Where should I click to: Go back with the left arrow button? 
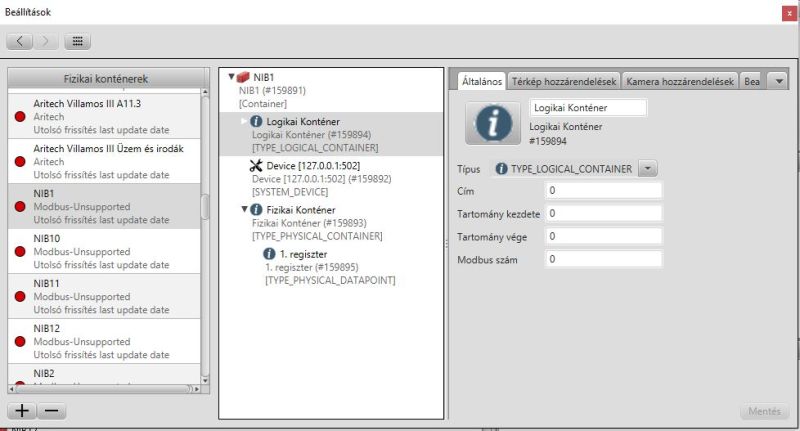tap(20, 41)
